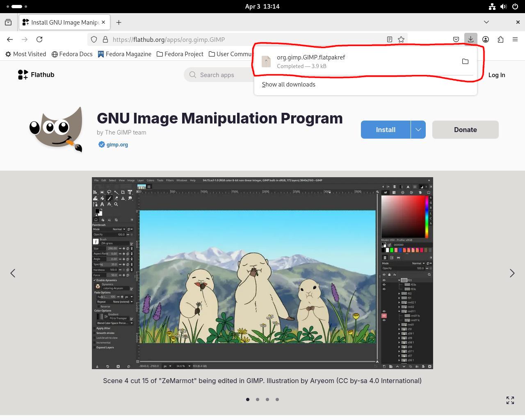Open the extensions puzzle icon
The width and height of the screenshot is (525, 420).
500,39
